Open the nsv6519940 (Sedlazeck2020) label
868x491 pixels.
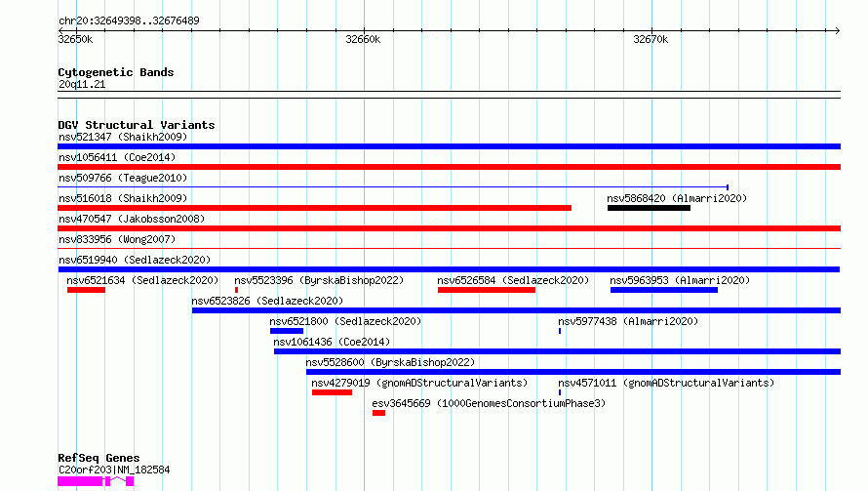point(135,260)
